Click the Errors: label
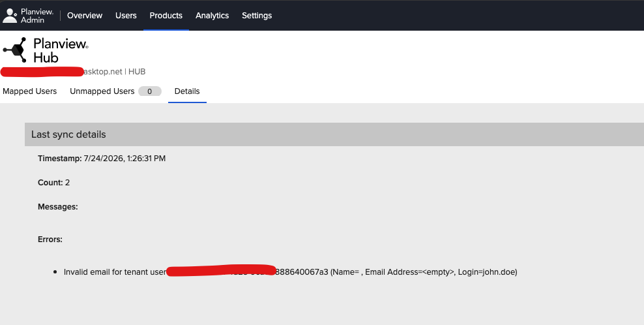Screen dimensions: 644x325 click(50, 240)
